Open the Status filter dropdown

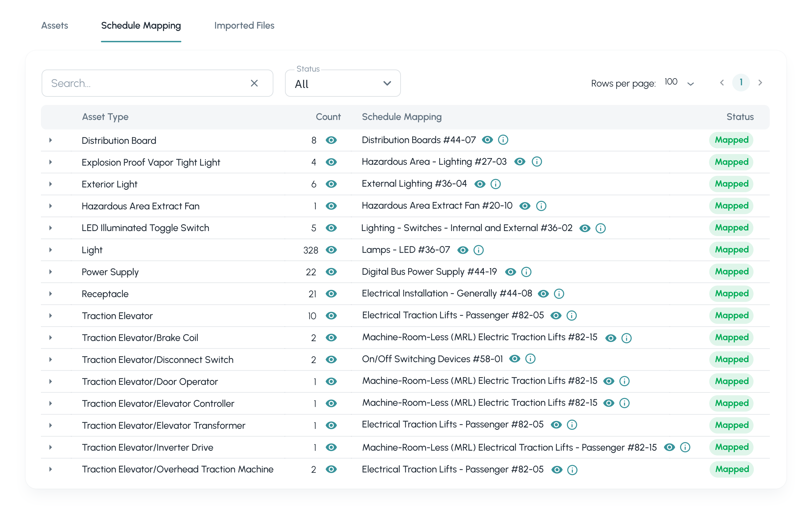click(x=342, y=83)
